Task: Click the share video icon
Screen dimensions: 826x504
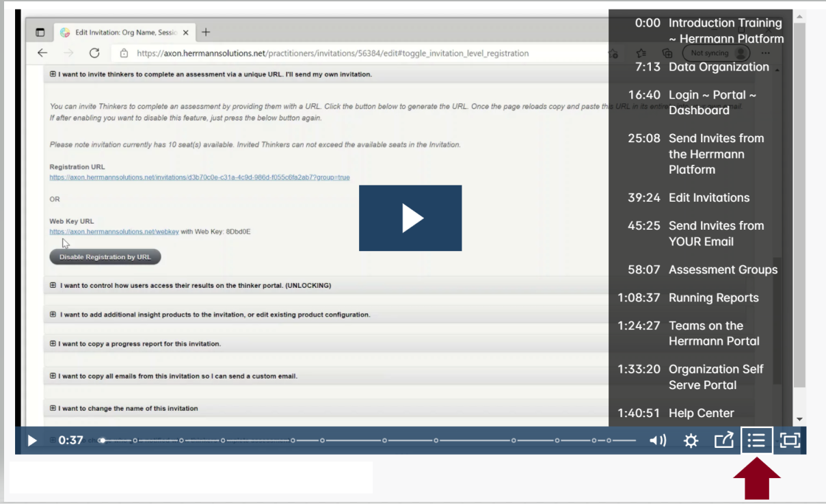Action: (723, 440)
